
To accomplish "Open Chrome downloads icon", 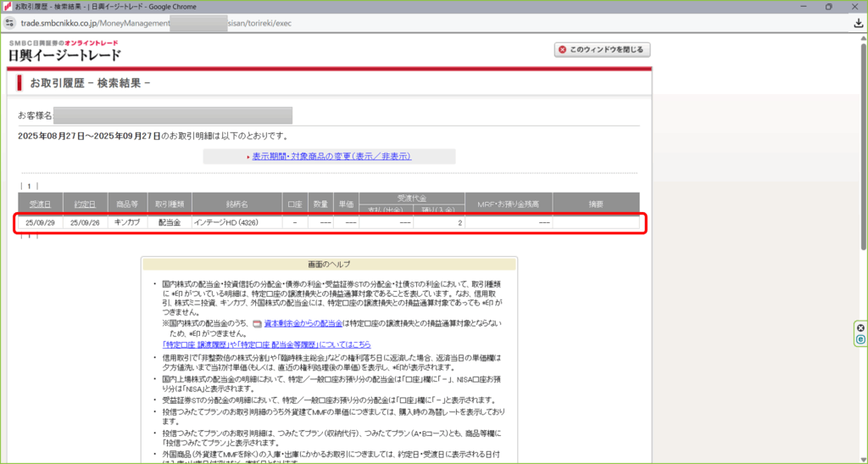I will (858, 23).
